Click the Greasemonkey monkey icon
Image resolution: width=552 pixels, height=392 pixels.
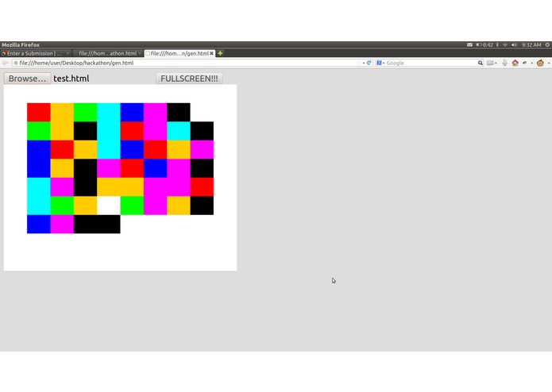(540, 63)
